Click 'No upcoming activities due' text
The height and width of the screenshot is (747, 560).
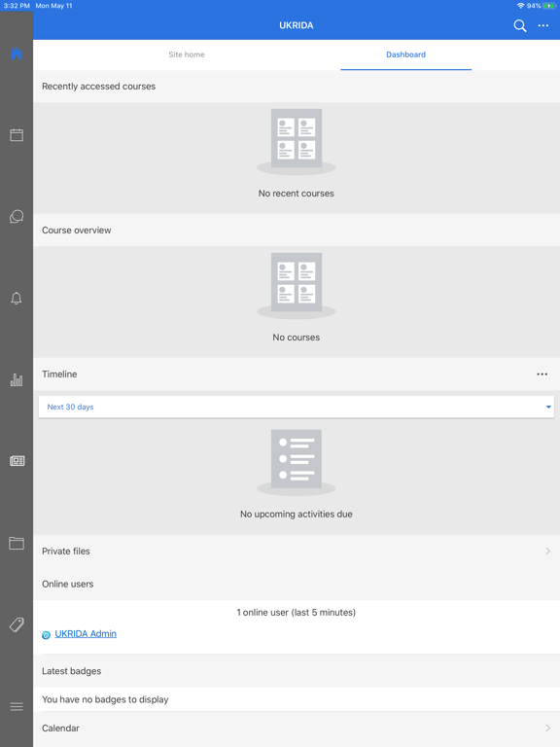tap(297, 514)
